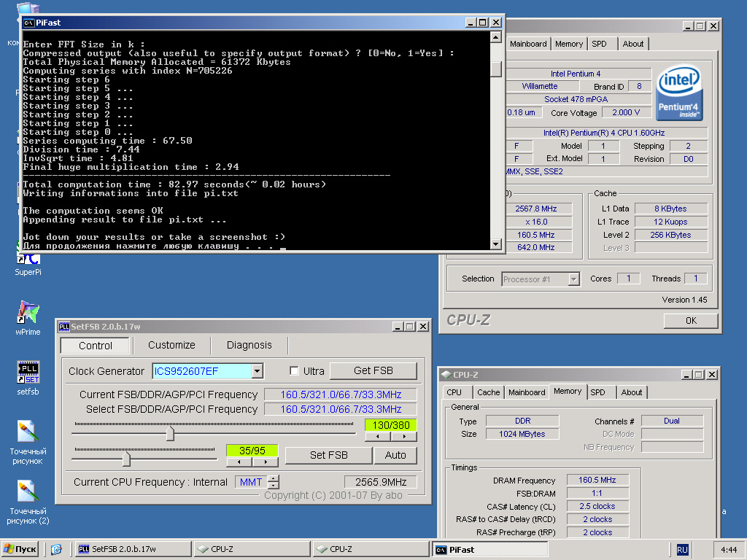Viewport: 747px width, 560px height.
Task: Click the SetFSB window title icon
Action: pyautogui.click(x=64, y=326)
